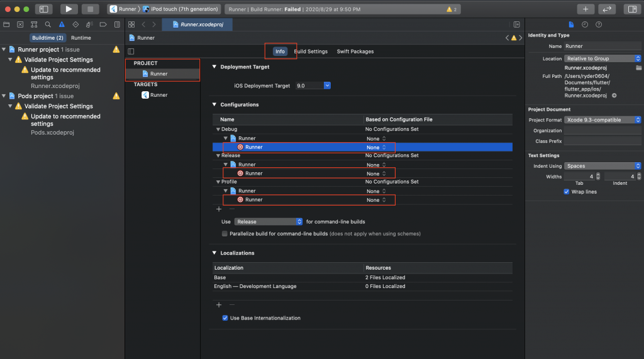Stop the running build
Viewport: 644px width, 359px height.
click(x=90, y=9)
